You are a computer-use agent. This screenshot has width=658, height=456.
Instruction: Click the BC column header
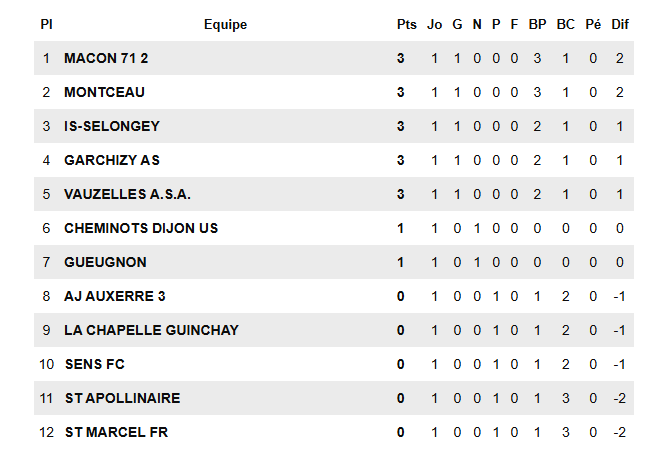[565, 25]
